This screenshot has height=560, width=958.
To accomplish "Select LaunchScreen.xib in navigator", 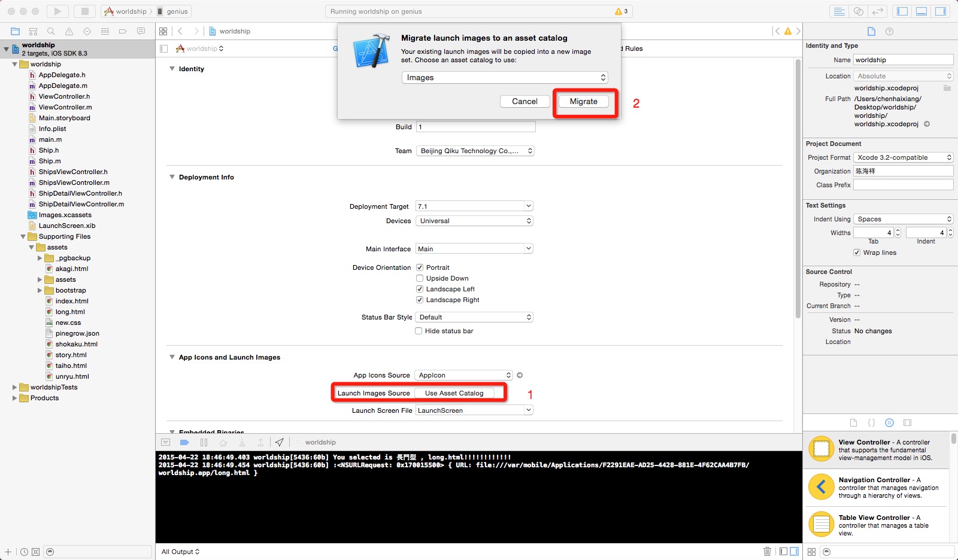I will (67, 226).
